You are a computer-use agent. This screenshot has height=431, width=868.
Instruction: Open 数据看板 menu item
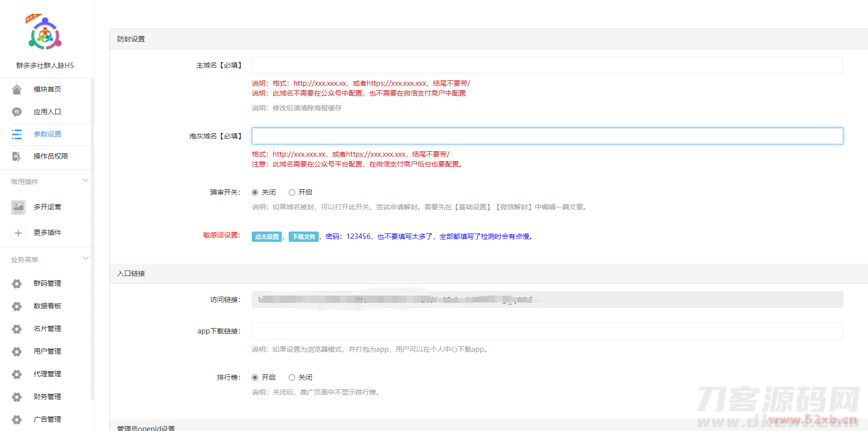tap(47, 306)
